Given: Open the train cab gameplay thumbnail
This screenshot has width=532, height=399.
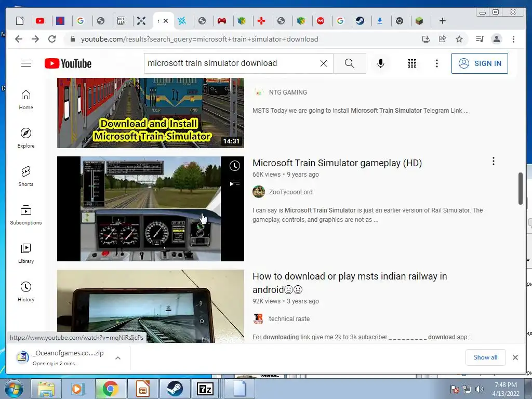Looking at the screenshot, I should tap(150, 209).
